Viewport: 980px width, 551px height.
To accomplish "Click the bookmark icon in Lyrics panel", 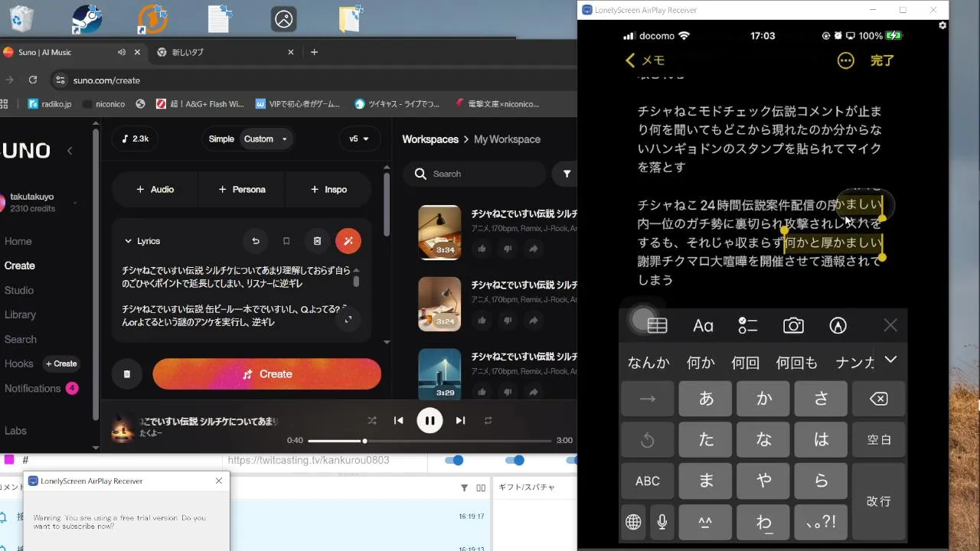I will [286, 241].
